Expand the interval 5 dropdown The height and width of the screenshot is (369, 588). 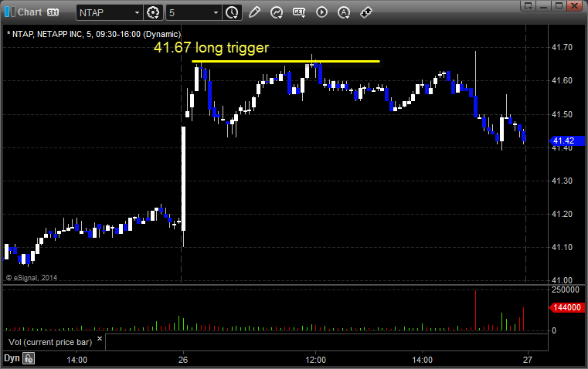click(216, 12)
